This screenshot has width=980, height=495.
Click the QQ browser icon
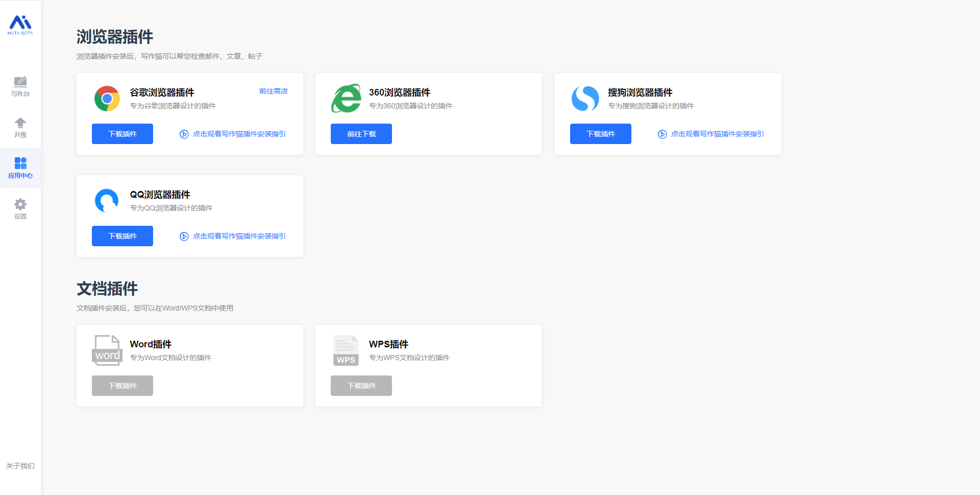click(107, 201)
